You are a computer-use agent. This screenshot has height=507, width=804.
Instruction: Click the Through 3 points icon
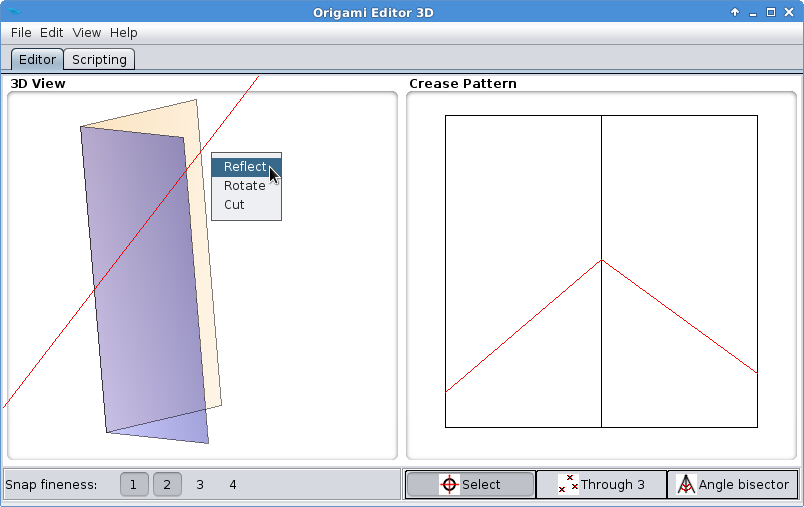[568, 485]
